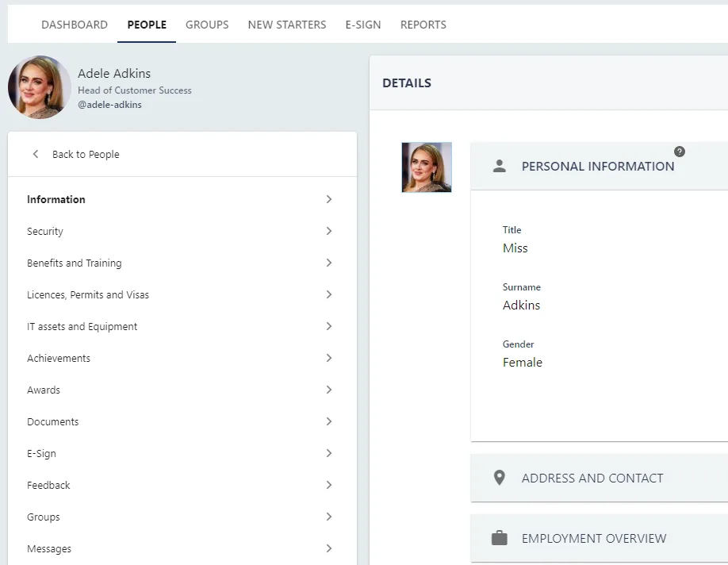Image resolution: width=728 pixels, height=565 pixels.
Task: Click the chevron on IT assets row
Action: click(329, 326)
